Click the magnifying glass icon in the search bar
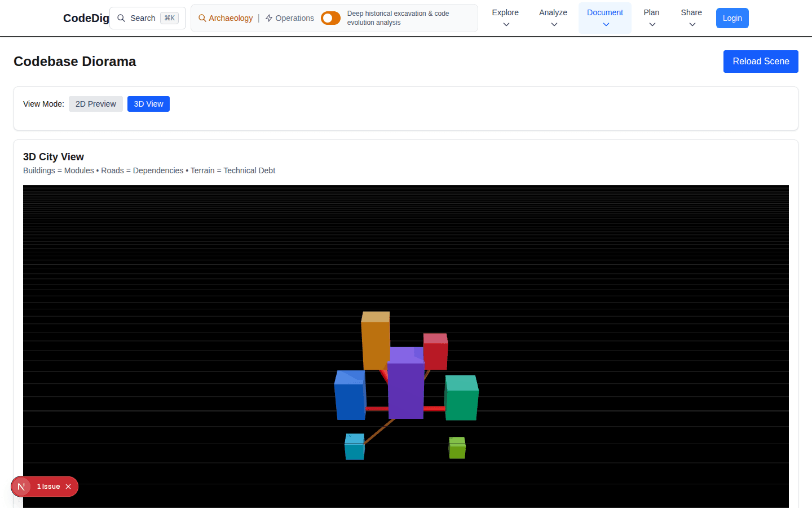812x508 pixels. pyautogui.click(x=121, y=18)
